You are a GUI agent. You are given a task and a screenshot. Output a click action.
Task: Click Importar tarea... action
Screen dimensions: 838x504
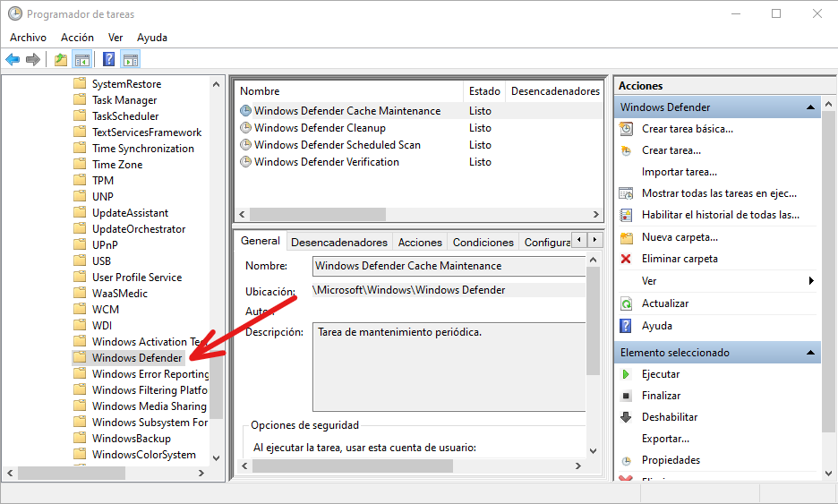point(680,172)
